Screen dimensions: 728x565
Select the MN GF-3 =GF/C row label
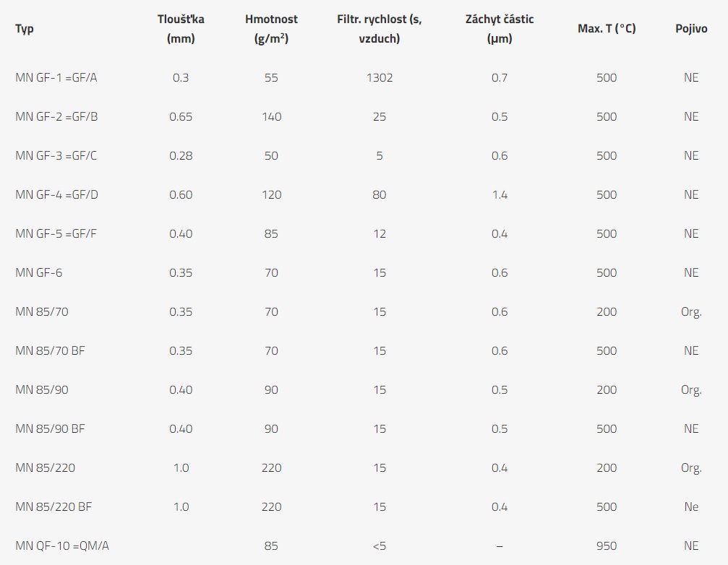[56, 155]
